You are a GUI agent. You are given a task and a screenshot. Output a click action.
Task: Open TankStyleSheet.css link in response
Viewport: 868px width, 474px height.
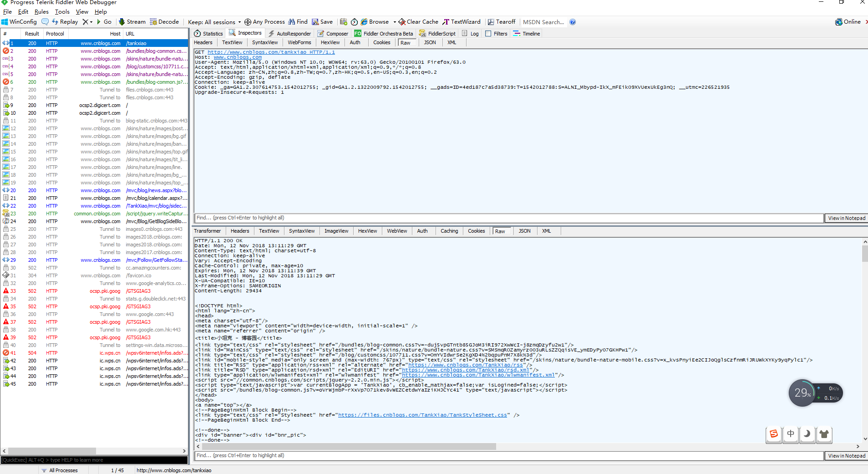[x=422, y=415]
